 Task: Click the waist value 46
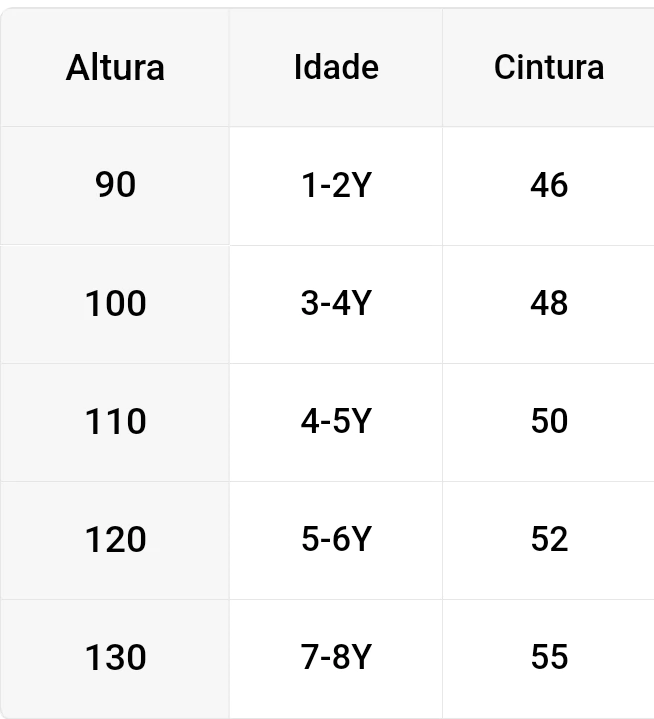click(548, 185)
